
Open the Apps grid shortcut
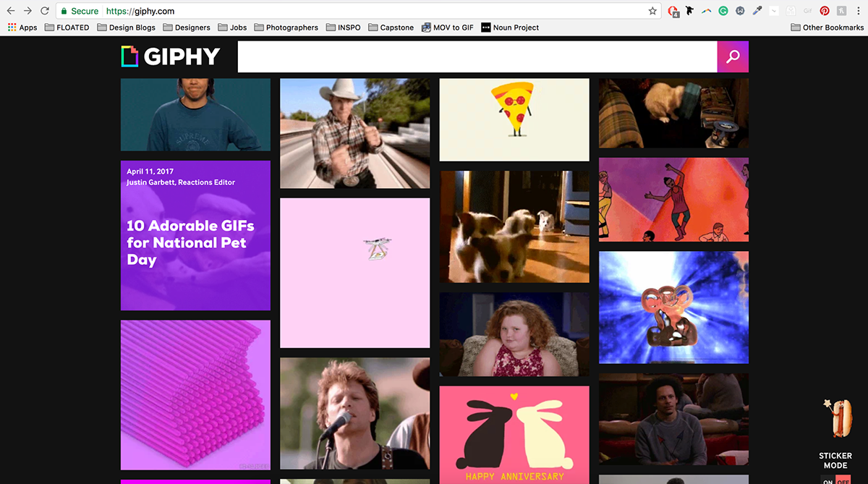(x=22, y=27)
